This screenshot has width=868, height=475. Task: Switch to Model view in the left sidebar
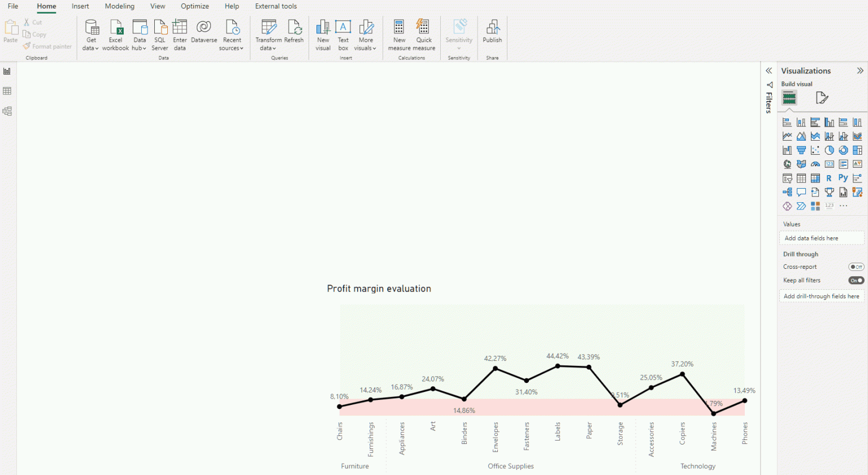(x=7, y=111)
